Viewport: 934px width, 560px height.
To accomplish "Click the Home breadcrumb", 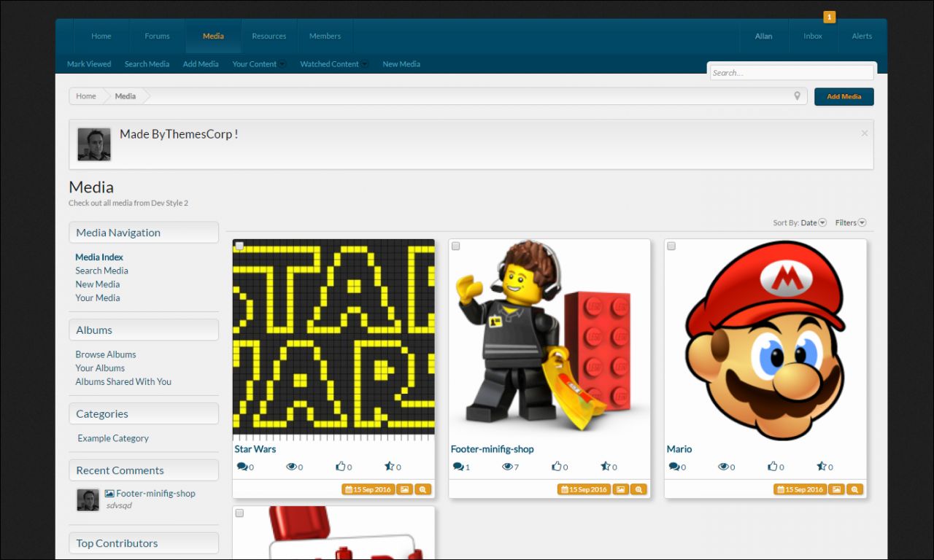I will point(86,96).
